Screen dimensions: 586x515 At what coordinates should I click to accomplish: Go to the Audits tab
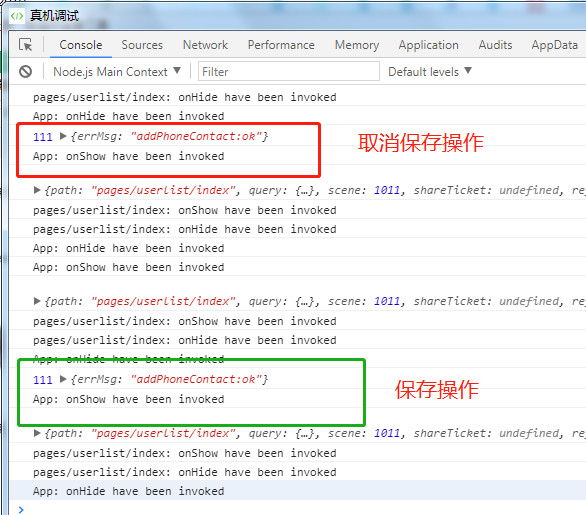point(495,45)
